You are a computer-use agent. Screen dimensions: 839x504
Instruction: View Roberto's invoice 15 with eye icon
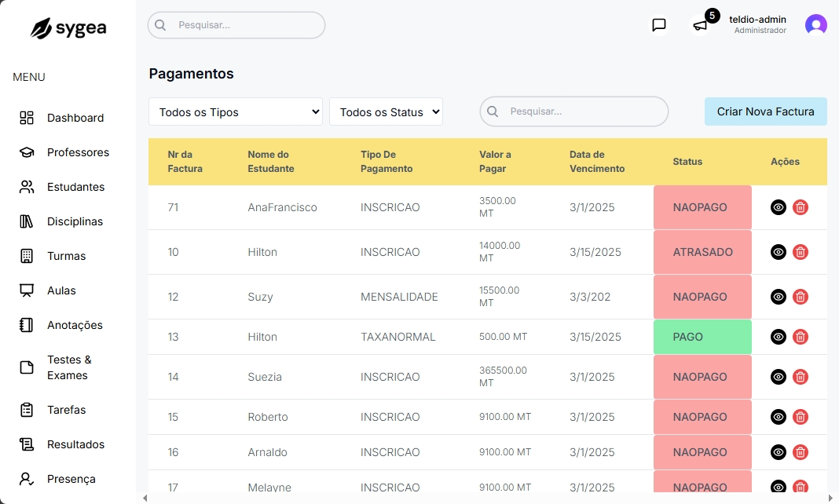coord(778,417)
